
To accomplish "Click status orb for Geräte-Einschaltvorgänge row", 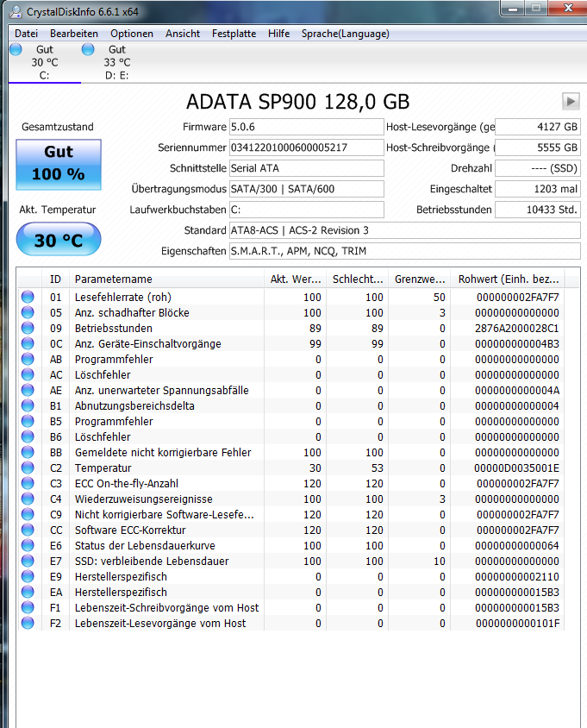I will tap(28, 343).
